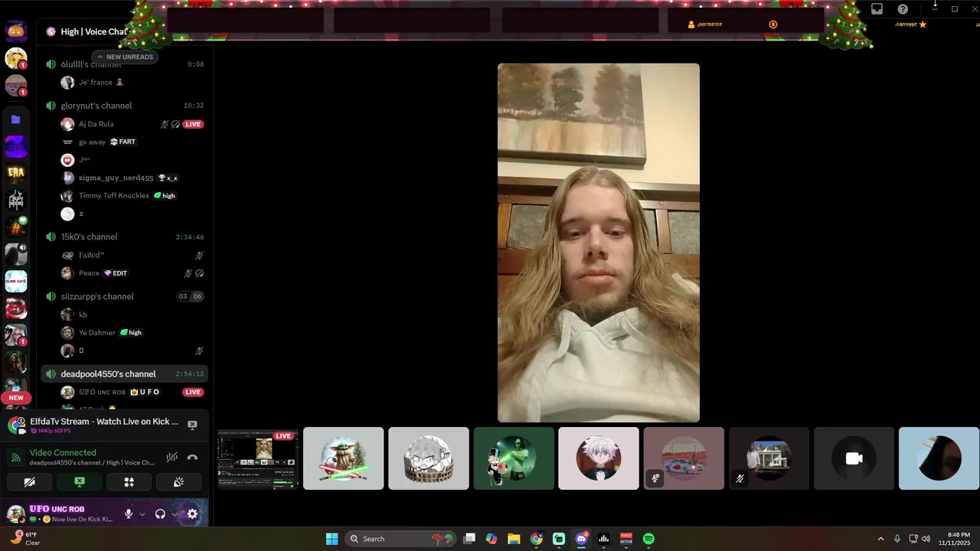Toggle noise suppression icon near Video Connected
Screen dimensions: 980x551
(172, 458)
